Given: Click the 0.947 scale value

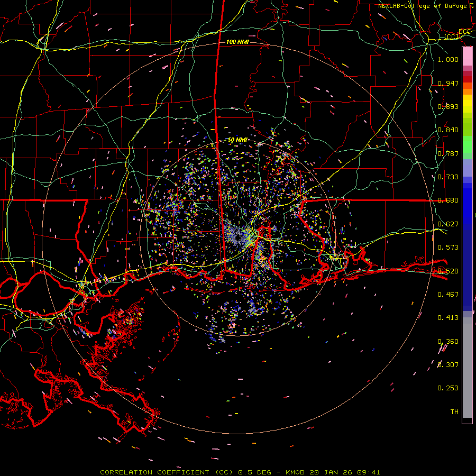Looking at the screenshot, I should tap(448, 83).
